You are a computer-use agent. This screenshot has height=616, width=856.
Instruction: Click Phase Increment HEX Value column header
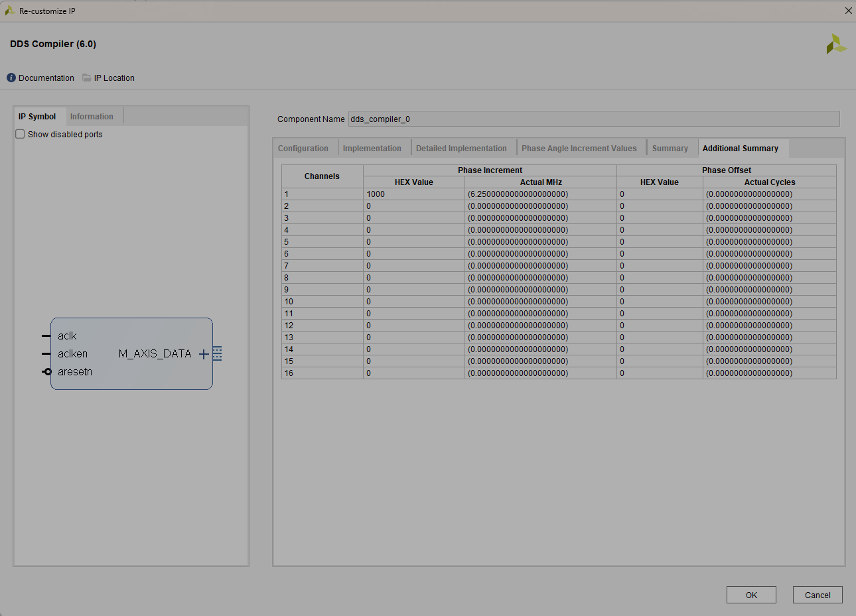point(414,182)
